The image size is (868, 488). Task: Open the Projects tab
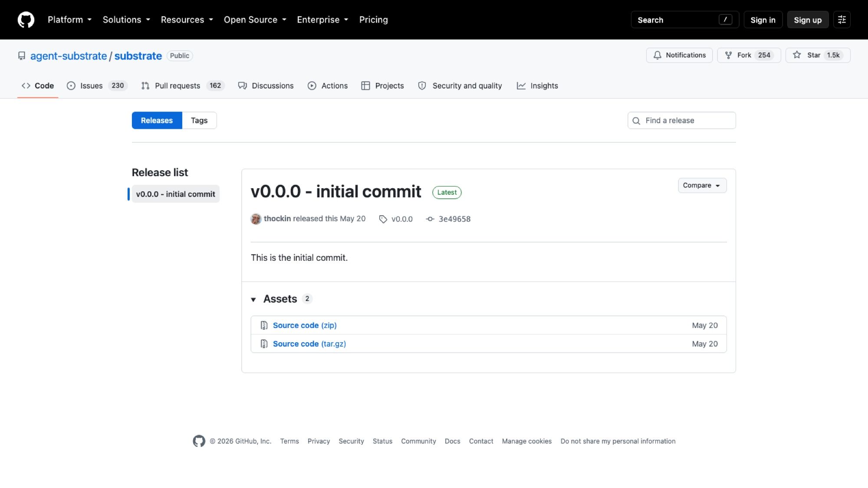382,85
